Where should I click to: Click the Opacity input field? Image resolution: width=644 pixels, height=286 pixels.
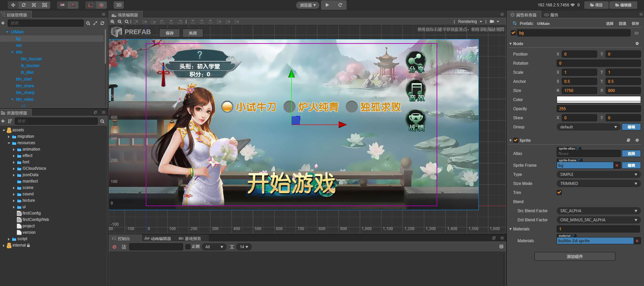click(x=598, y=108)
